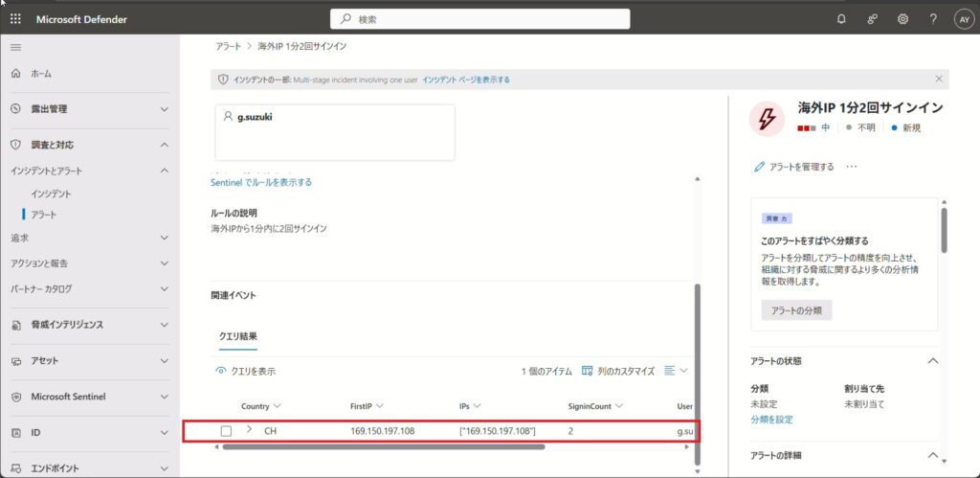Click the help question mark icon

click(x=933, y=19)
